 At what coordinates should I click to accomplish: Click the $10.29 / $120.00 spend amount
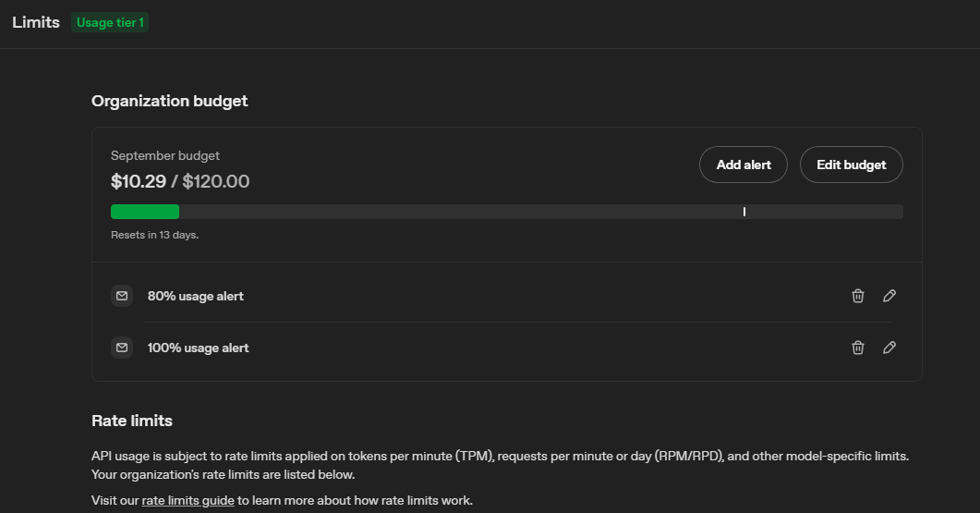[180, 181]
